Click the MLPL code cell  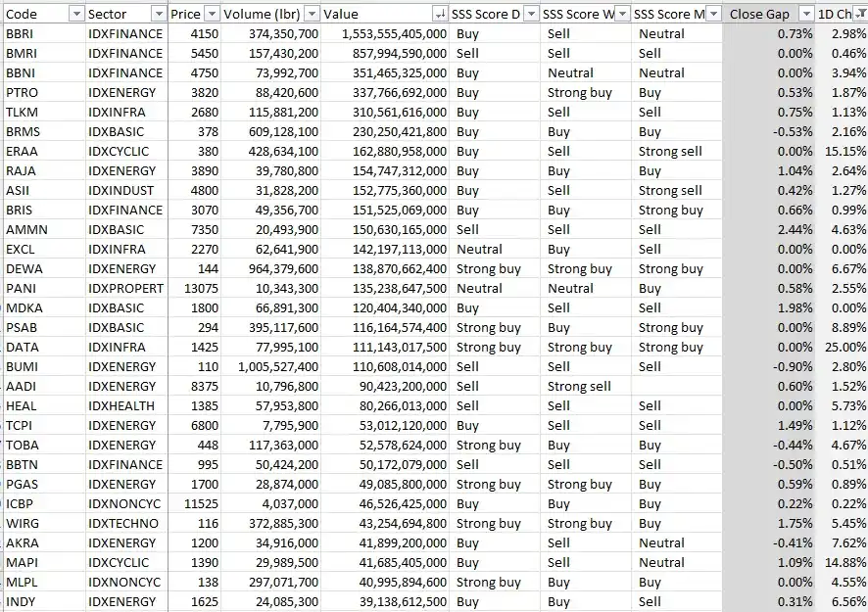coord(44,582)
